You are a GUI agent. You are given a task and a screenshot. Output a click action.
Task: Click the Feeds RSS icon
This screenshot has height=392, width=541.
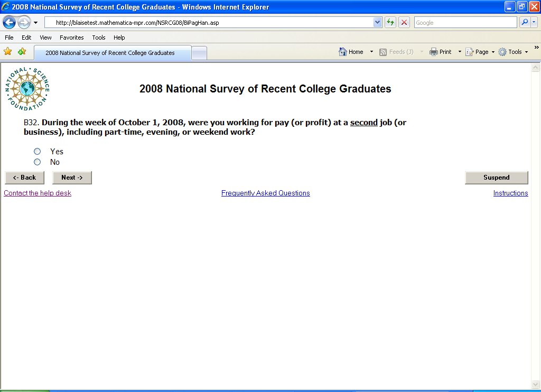[x=383, y=52]
